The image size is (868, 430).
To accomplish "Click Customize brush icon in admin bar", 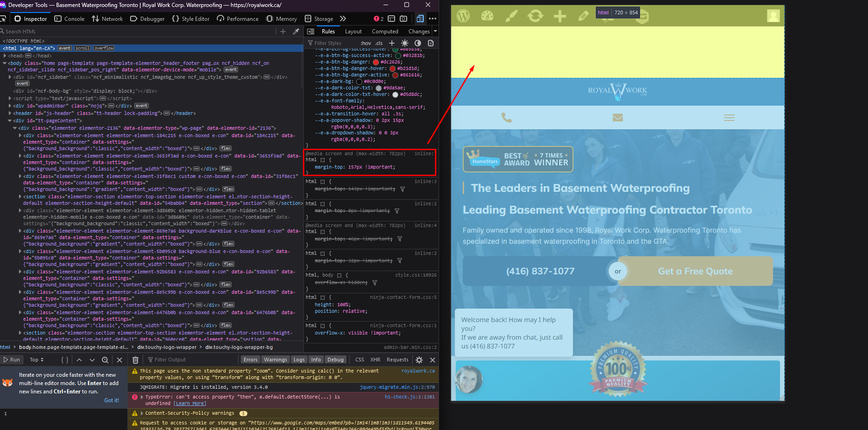I will pyautogui.click(x=511, y=16).
